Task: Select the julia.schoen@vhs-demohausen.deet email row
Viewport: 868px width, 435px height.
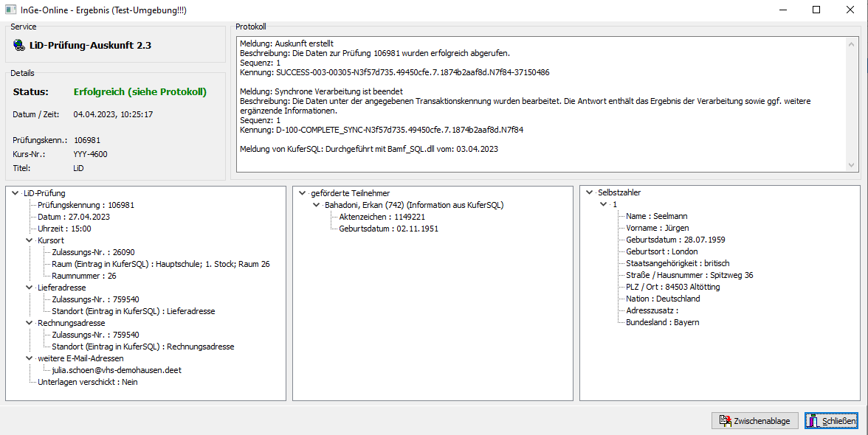Action: click(117, 370)
